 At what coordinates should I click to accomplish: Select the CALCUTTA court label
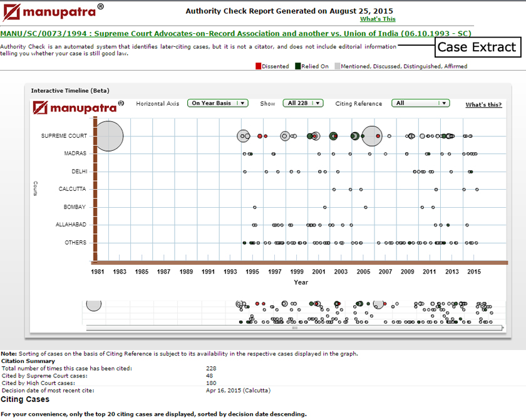point(71,189)
